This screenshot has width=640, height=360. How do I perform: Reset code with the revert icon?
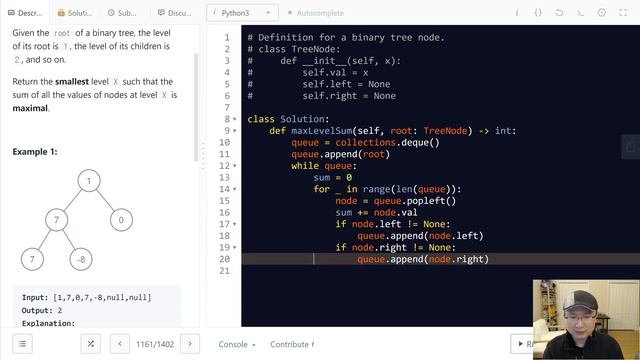559,13
